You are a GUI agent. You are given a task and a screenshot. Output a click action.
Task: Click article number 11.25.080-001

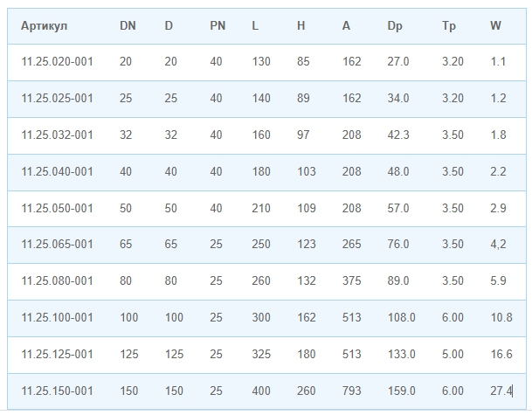point(57,281)
